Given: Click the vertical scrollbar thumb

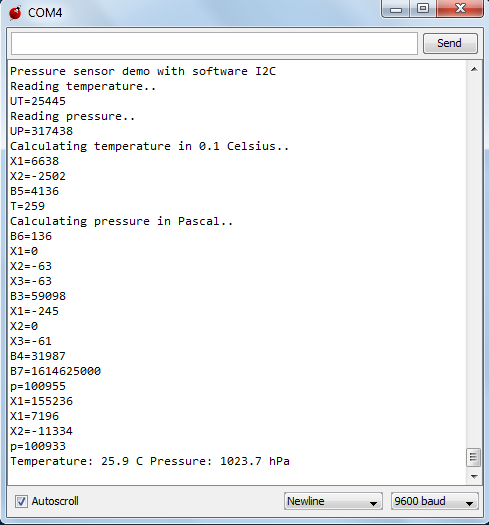Looking at the screenshot, I should coord(473,457).
